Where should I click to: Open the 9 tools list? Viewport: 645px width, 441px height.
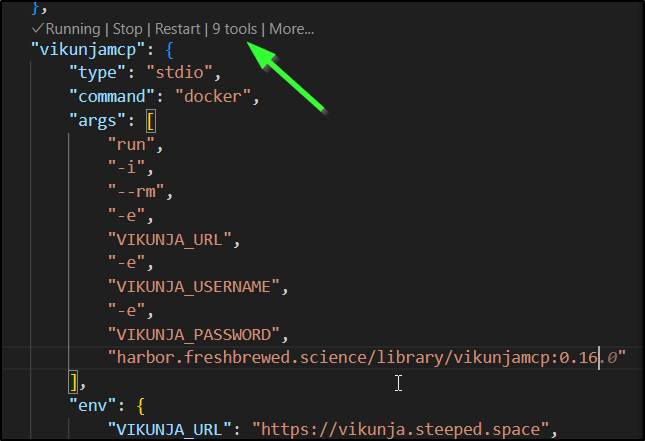[234, 29]
